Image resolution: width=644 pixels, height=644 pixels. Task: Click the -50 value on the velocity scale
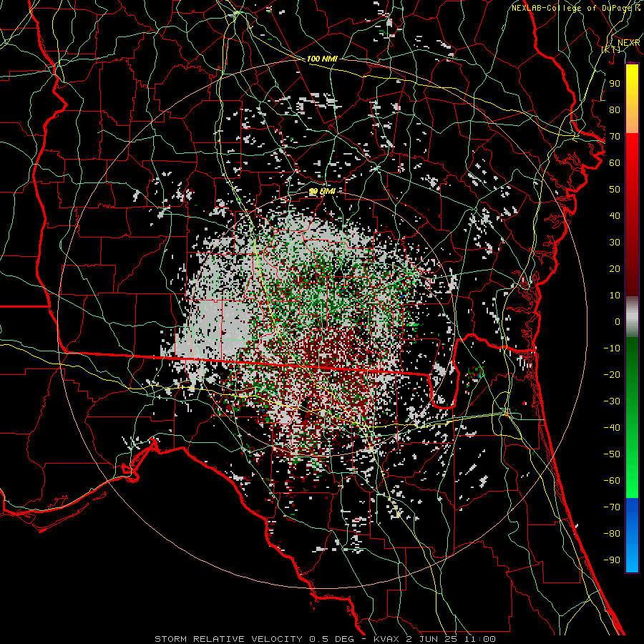click(612, 454)
